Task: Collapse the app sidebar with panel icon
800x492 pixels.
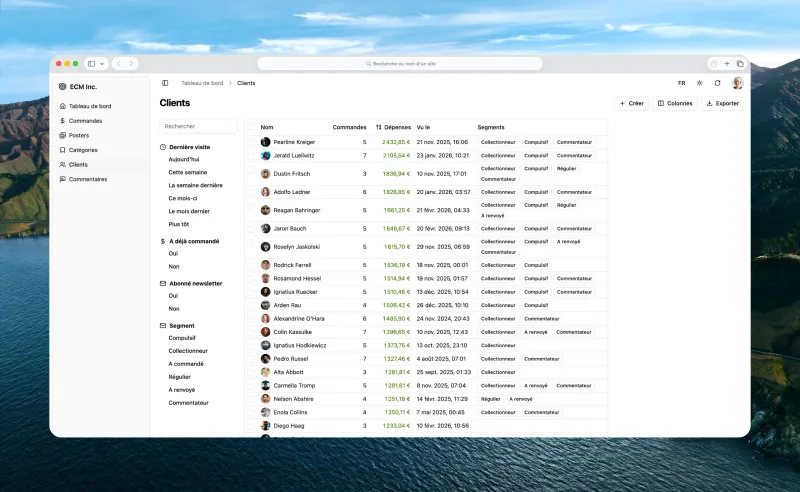Action: tap(165, 83)
